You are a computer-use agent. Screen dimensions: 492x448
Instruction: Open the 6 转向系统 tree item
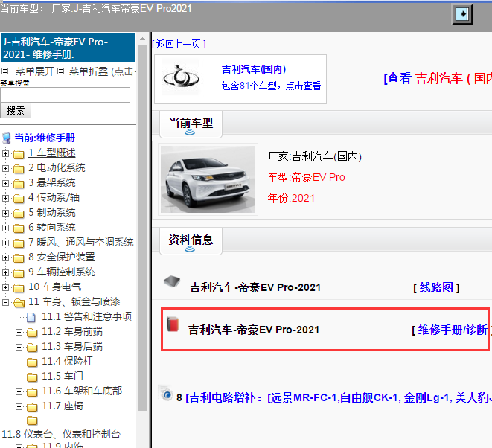coord(52,228)
